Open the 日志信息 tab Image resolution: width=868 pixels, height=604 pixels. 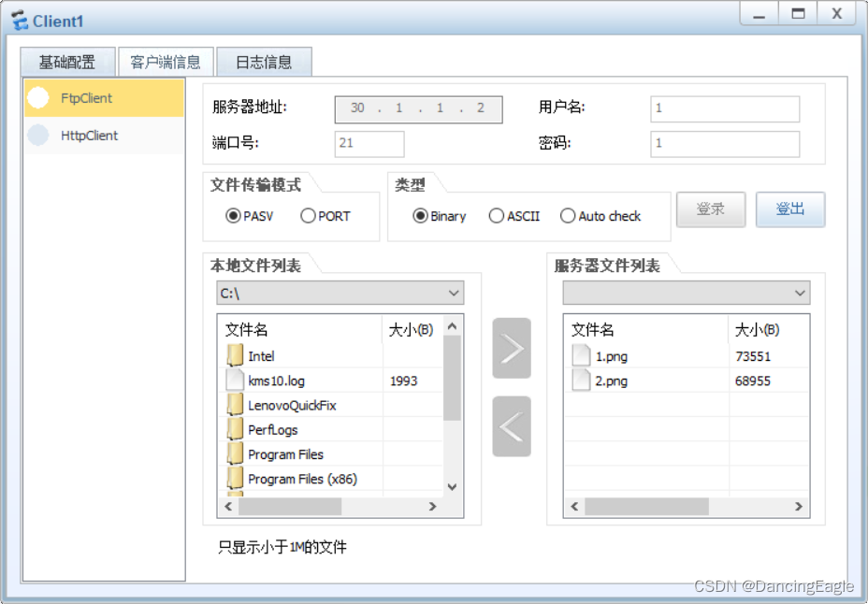tap(264, 62)
